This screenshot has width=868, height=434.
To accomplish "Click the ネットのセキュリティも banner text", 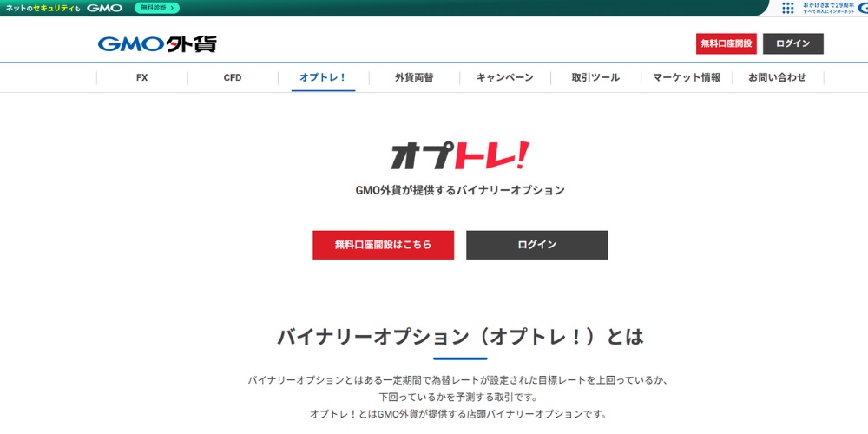I will (43, 9).
